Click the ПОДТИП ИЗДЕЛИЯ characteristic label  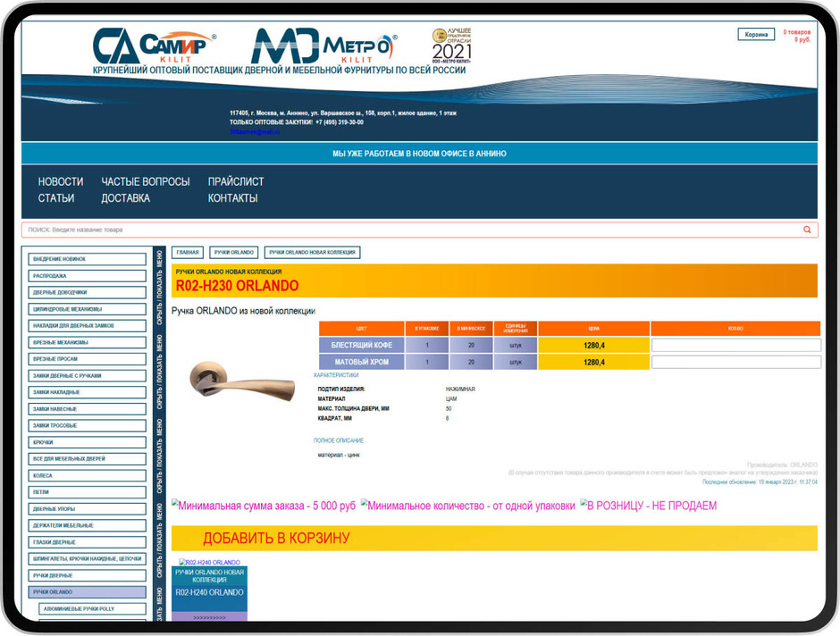pyautogui.click(x=341, y=389)
